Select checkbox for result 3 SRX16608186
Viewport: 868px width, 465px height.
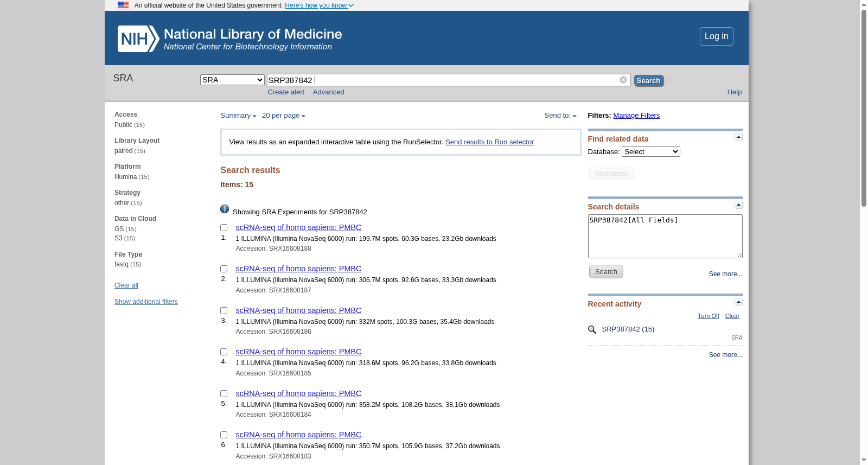(x=224, y=311)
